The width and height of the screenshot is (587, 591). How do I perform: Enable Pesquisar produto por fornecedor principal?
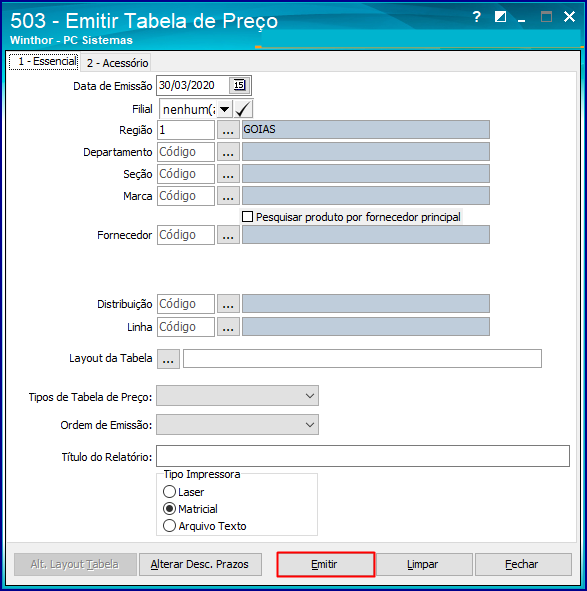click(x=247, y=217)
